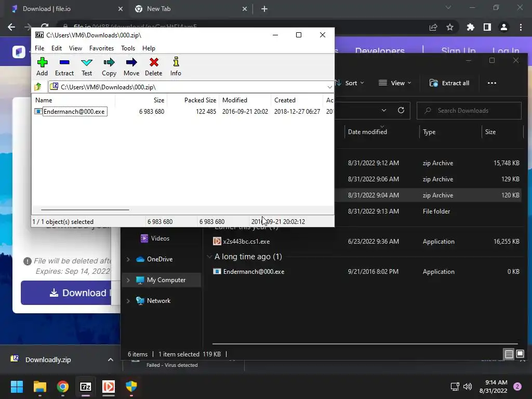Click the Download button on file.io
The image size is (532, 399).
click(66, 293)
